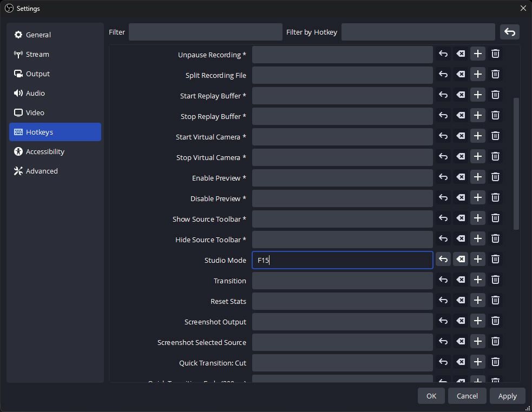Revert the Split Recording File hotkey

(443, 75)
